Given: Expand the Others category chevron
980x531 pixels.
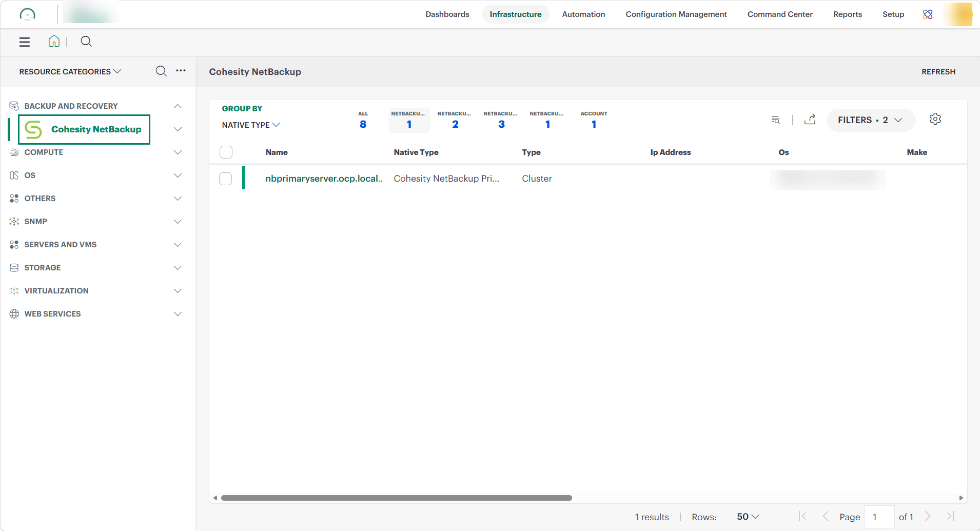Looking at the screenshot, I should point(178,199).
